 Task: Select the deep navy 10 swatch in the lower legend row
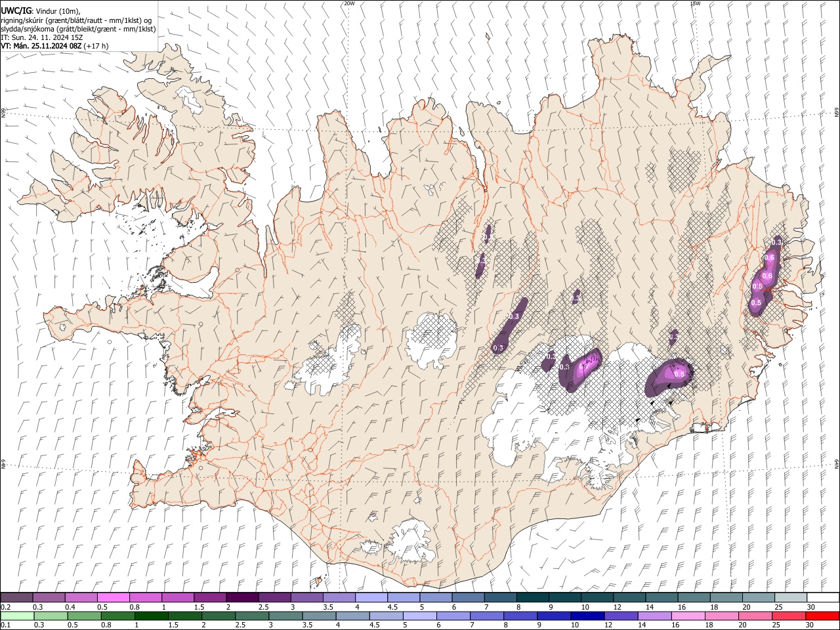click(587, 616)
